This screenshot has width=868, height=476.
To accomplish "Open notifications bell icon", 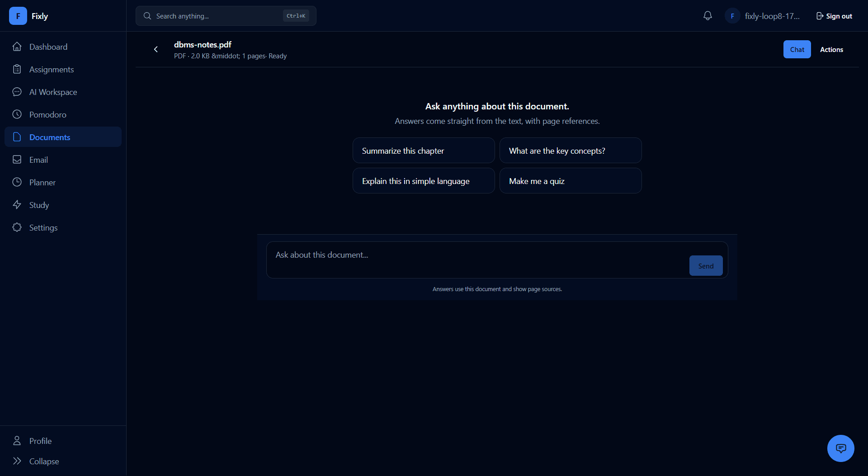I will (x=708, y=16).
